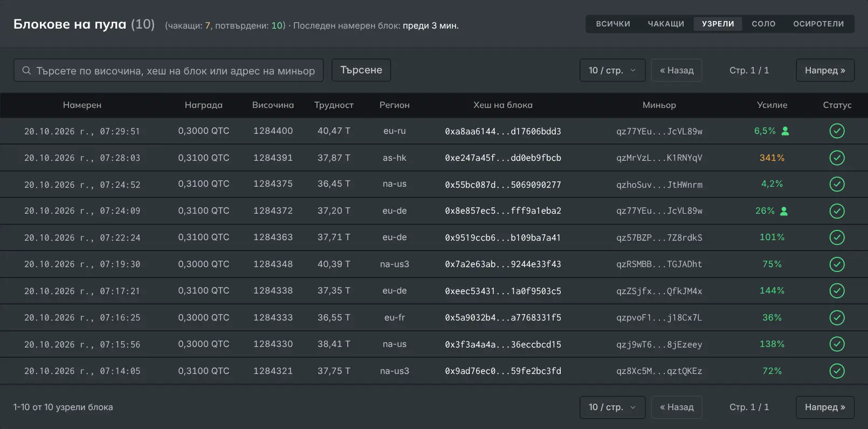Click status checkmark for block 1284321

(837, 371)
